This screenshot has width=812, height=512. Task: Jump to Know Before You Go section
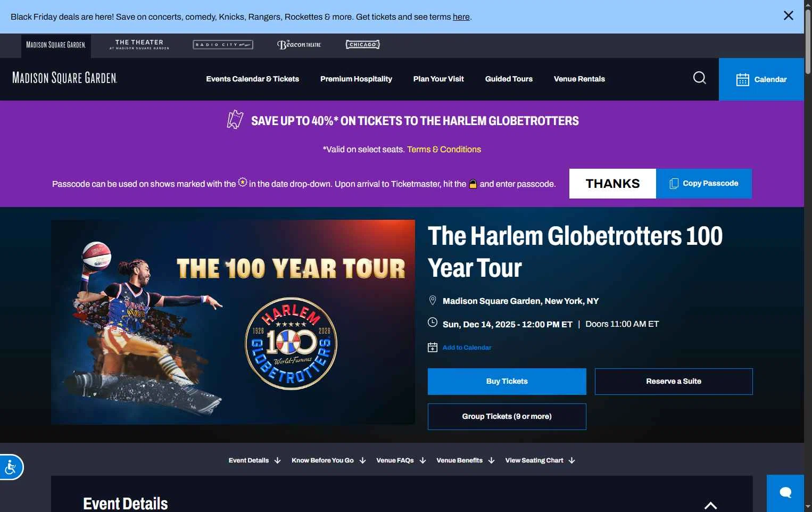pyautogui.click(x=328, y=460)
